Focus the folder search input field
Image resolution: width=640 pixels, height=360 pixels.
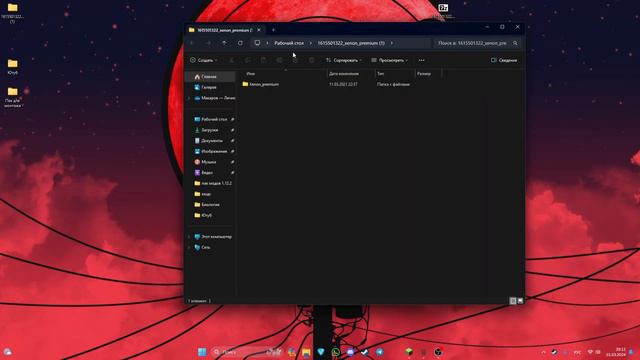click(477, 43)
